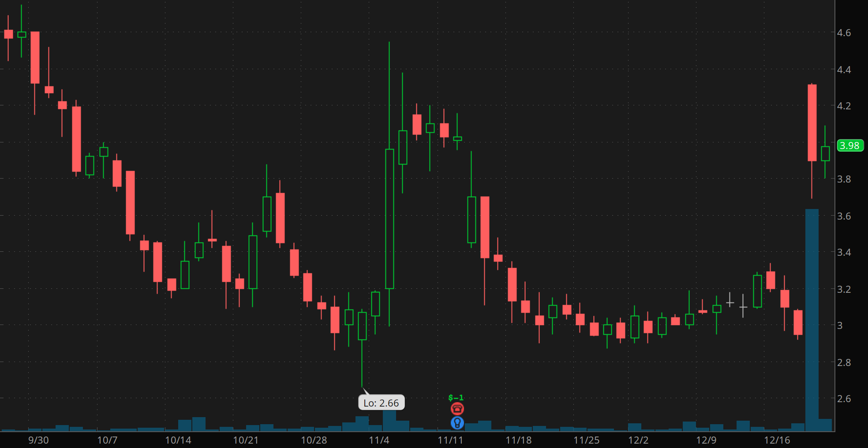Click the 11/18 date label
The height and width of the screenshot is (448, 868).
(519, 440)
